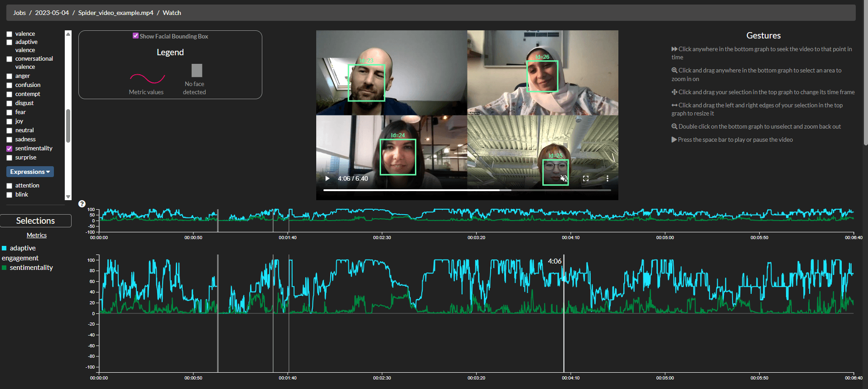Image resolution: width=868 pixels, height=389 pixels.
Task: Enable the fear checkbox
Action: 9,112
